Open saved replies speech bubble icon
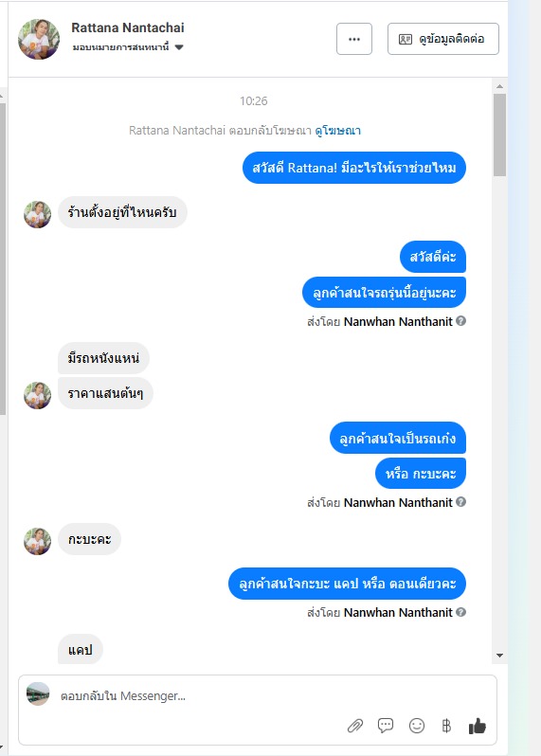This screenshot has height=756, width=541. [386, 725]
